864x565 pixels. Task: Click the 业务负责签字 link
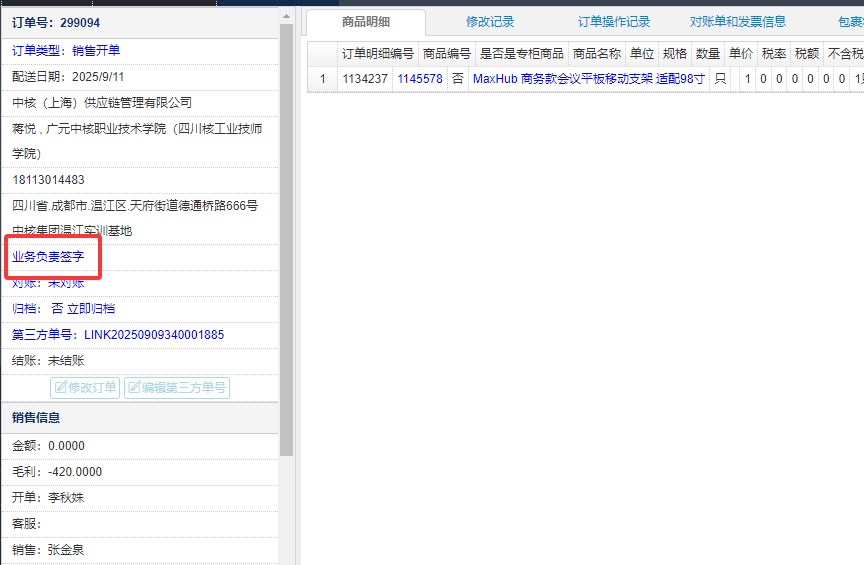click(55, 257)
